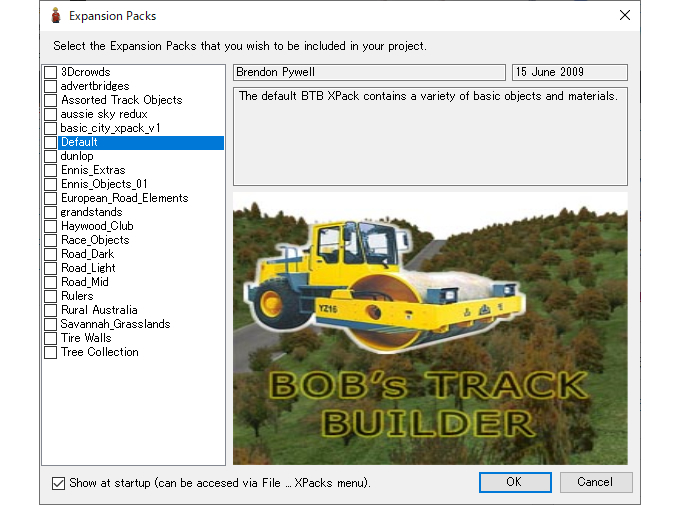Highlight the Road_Mid entry
Viewport: 680px width, 505px height.
[85, 282]
